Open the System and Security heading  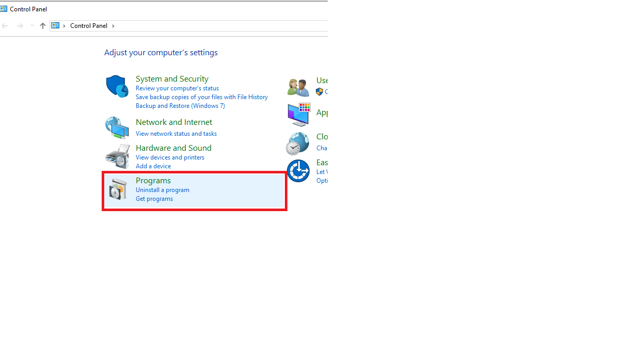tap(172, 79)
